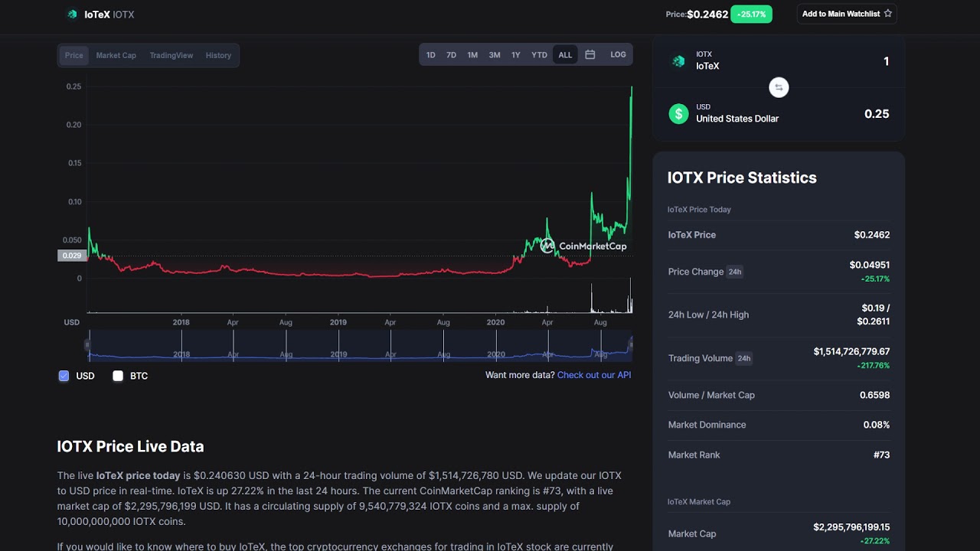
Task: Click the IOTX Price Statistics heading
Action: pos(742,178)
